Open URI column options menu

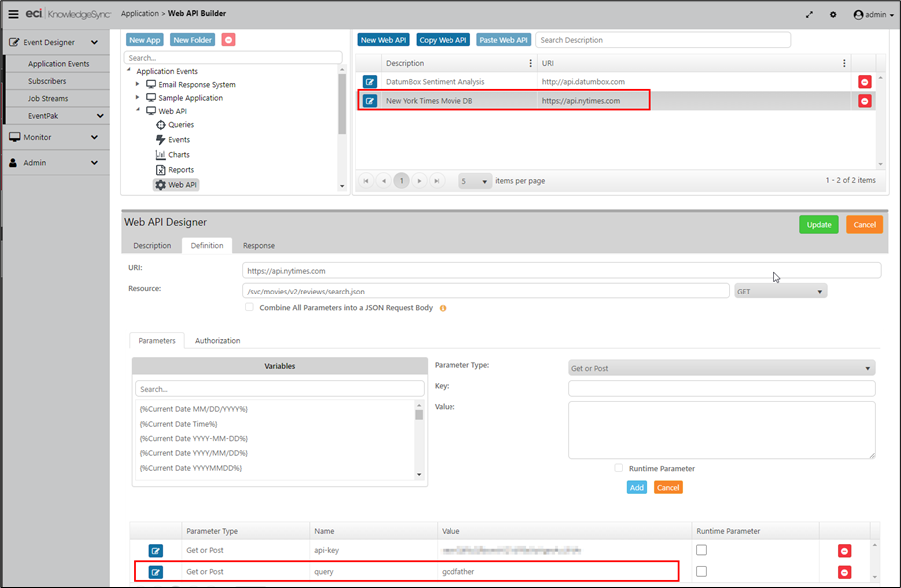pyautogui.click(x=844, y=63)
